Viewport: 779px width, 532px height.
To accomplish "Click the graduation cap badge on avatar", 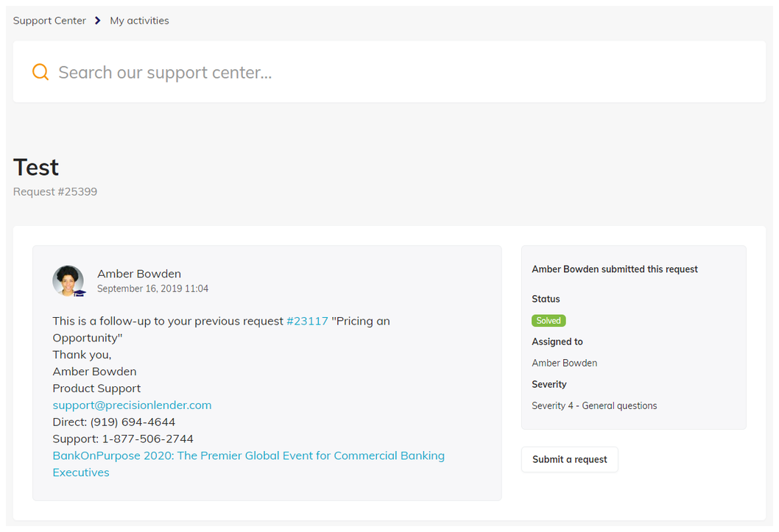I will click(80, 292).
